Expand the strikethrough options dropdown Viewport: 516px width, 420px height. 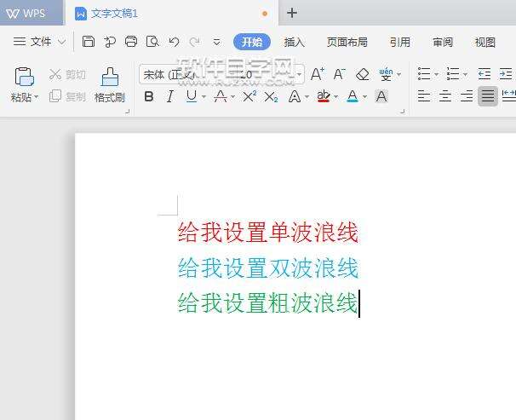(232, 97)
